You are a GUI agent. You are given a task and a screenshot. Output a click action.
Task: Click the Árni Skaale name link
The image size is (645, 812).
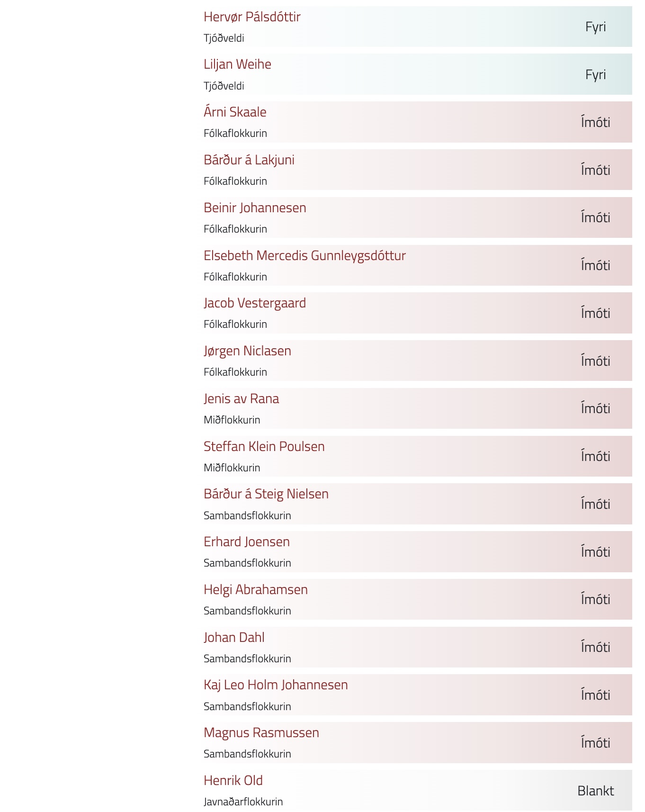coord(235,112)
